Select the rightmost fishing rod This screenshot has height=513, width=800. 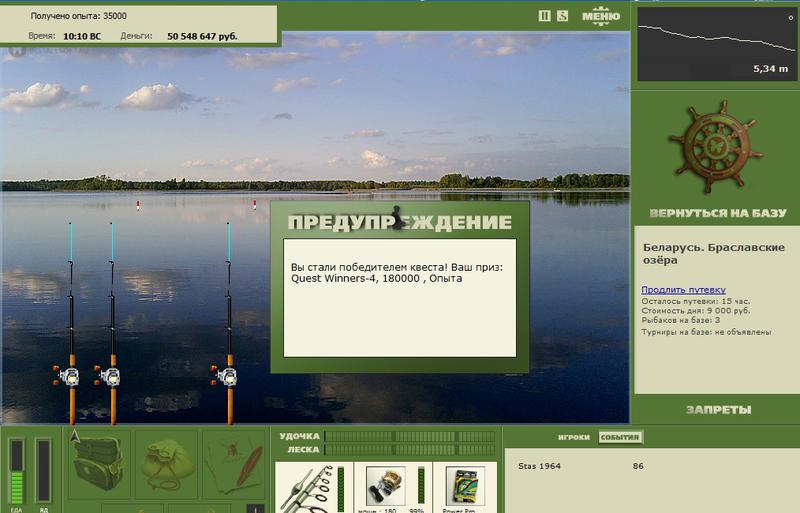click(230, 323)
